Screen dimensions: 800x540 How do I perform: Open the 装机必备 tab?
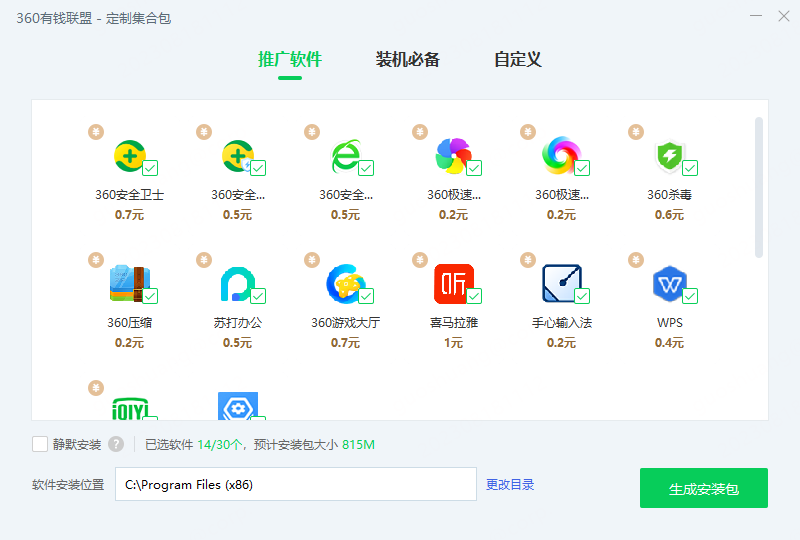(x=408, y=60)
